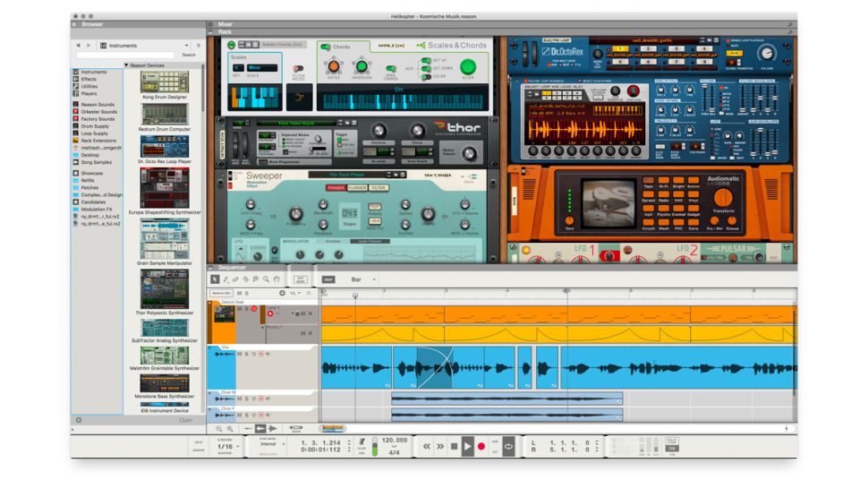The image size is (868, 489).
Task: Click the Inversion knob in Chords section
Action: pyautogui.click(x=362, y=66)
